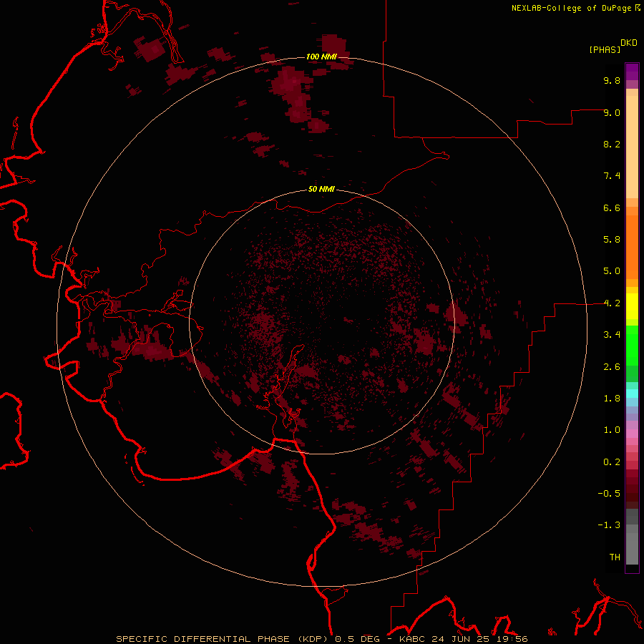Click the 1.8 scale value
This screenshot has height=644, width=644.
(612, 399)
